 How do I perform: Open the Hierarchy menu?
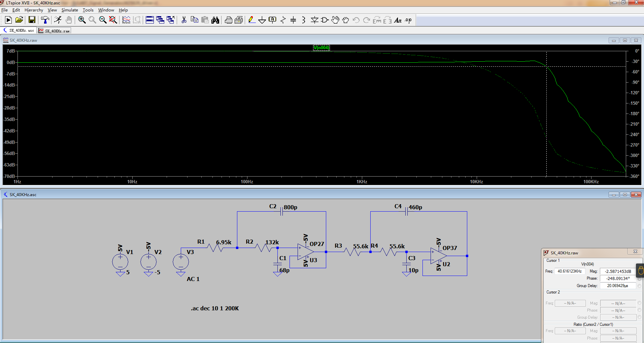(x=34, y=10)
